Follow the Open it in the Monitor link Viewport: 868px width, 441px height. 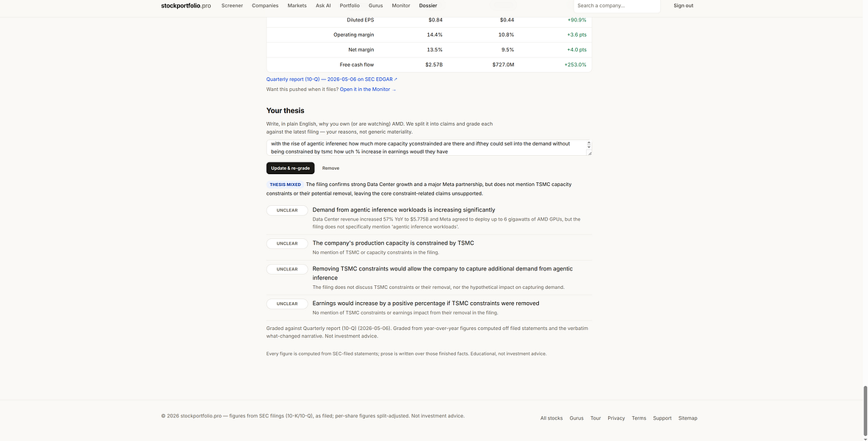point(368,89)
